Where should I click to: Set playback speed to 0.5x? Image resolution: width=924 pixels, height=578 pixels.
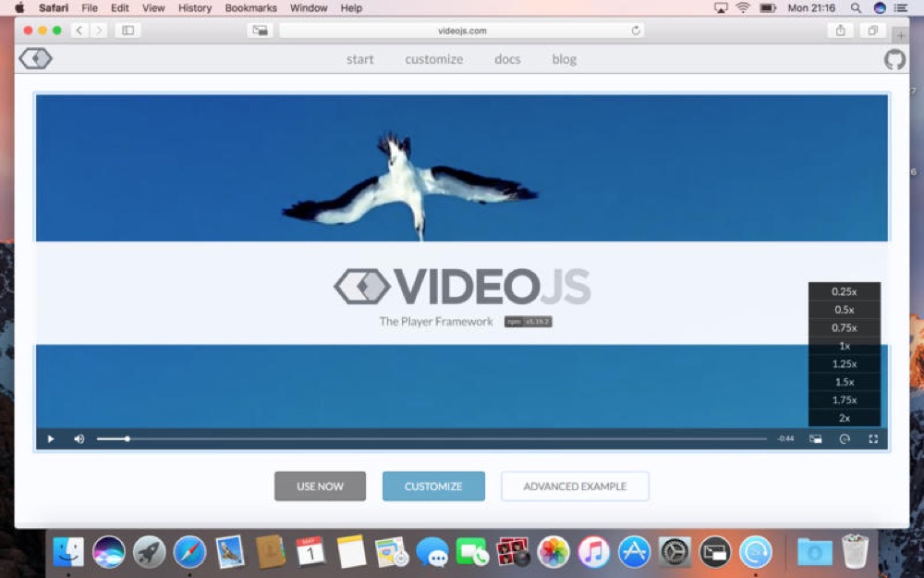[x=845, y=310]
